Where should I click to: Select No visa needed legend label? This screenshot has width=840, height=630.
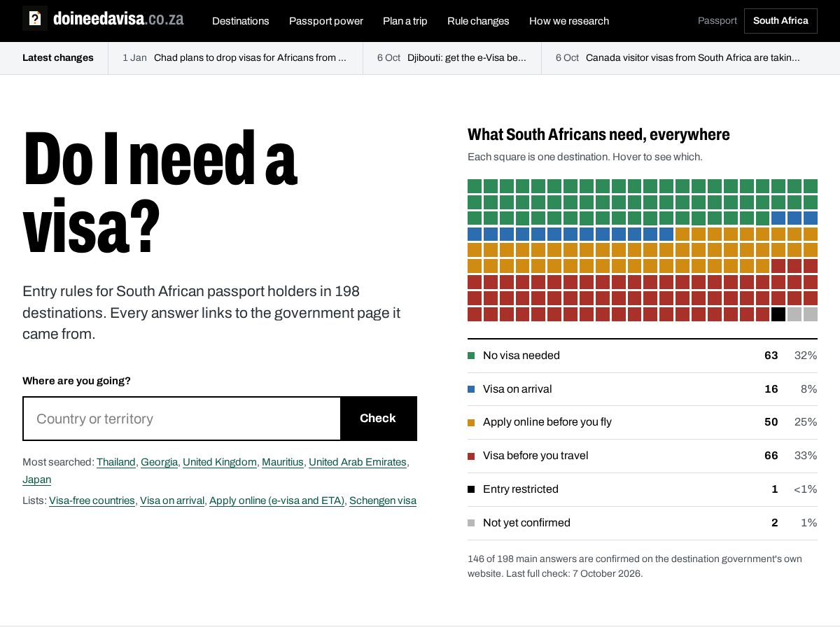pyautogui.click(x=521, y=356)
